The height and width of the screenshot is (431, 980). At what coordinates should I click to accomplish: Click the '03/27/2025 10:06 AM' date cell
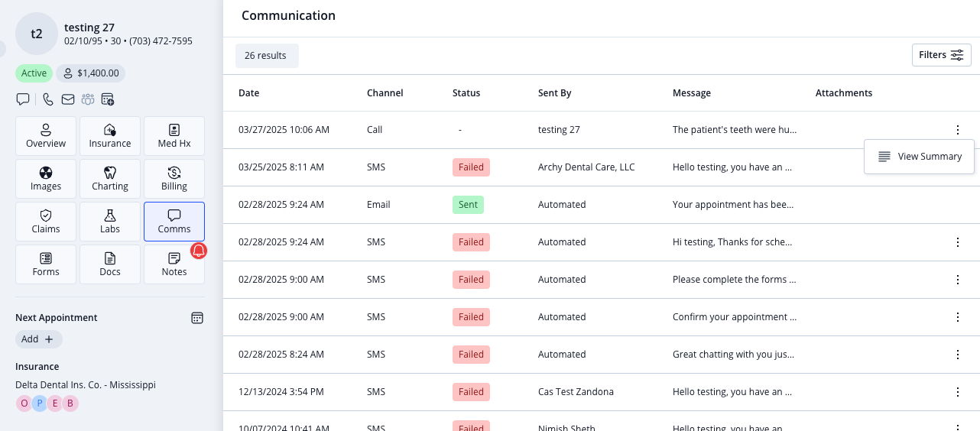click(284, 130)
